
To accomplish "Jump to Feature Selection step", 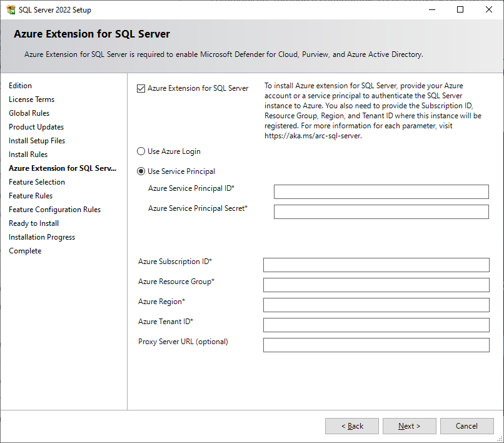I will [37, 182].
